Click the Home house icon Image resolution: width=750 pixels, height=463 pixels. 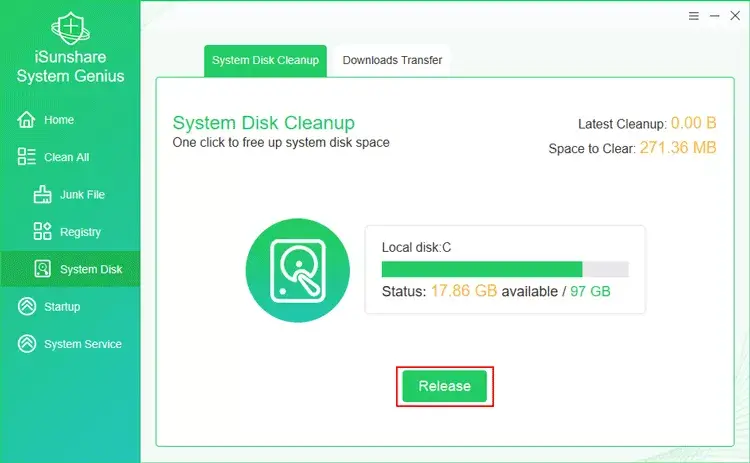tap(26, 120)
